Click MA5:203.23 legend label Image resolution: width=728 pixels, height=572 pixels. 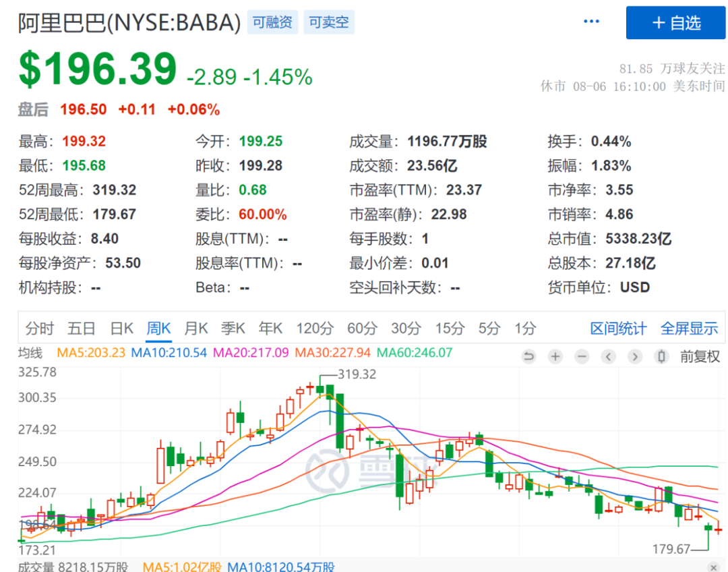pos(91,353)
